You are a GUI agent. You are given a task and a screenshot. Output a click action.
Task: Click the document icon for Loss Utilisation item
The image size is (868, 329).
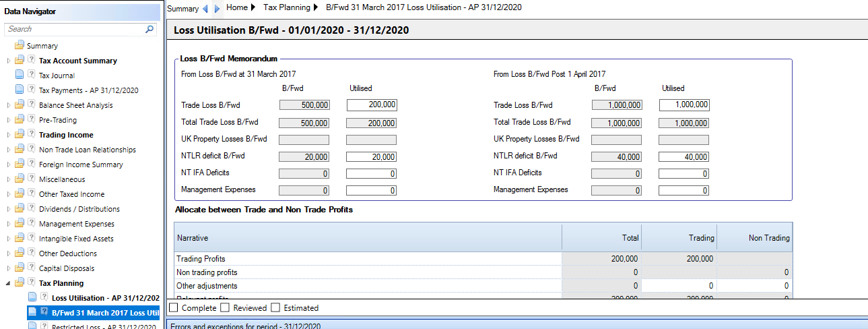click(32, 297)
